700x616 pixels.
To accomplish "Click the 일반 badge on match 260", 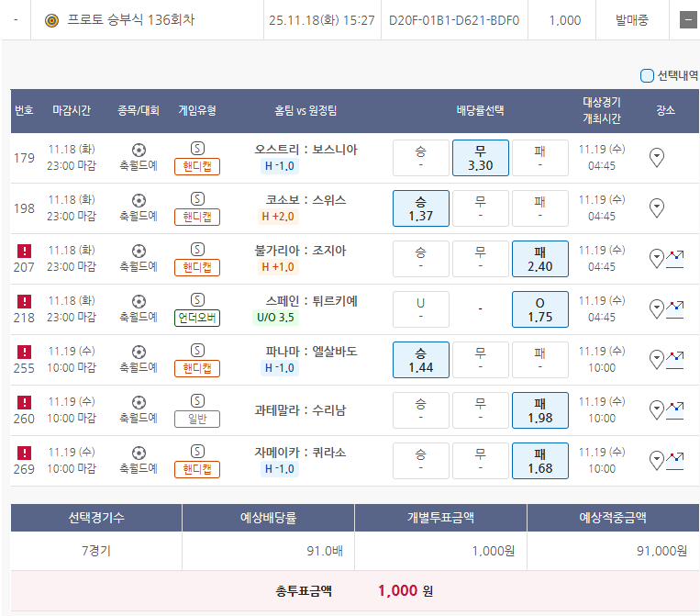I will 197,419.
